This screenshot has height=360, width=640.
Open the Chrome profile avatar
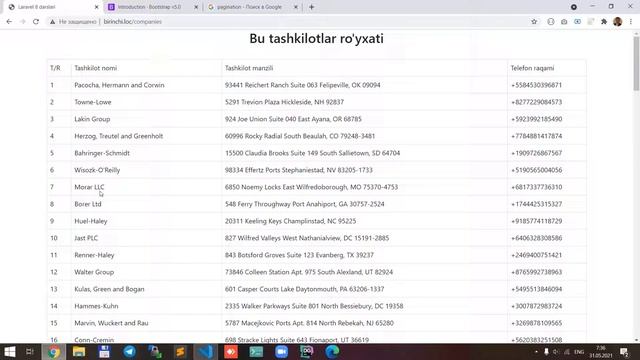tap(618, 22)
